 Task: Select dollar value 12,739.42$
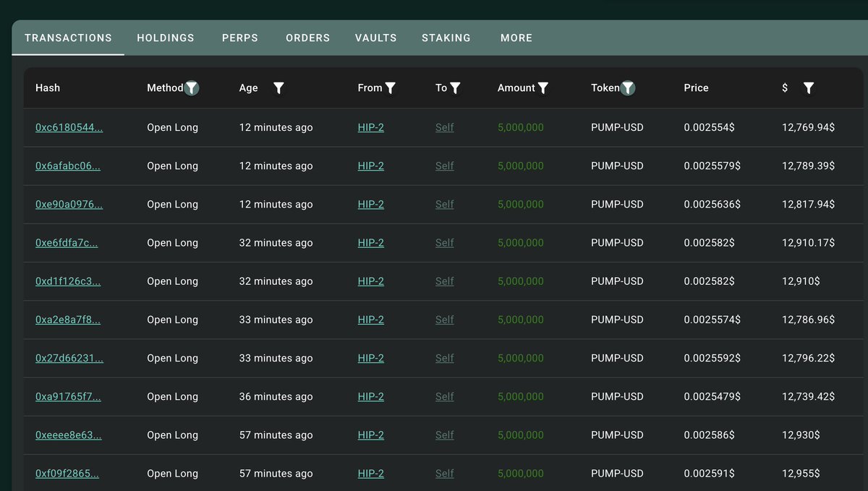coord(808,396)
